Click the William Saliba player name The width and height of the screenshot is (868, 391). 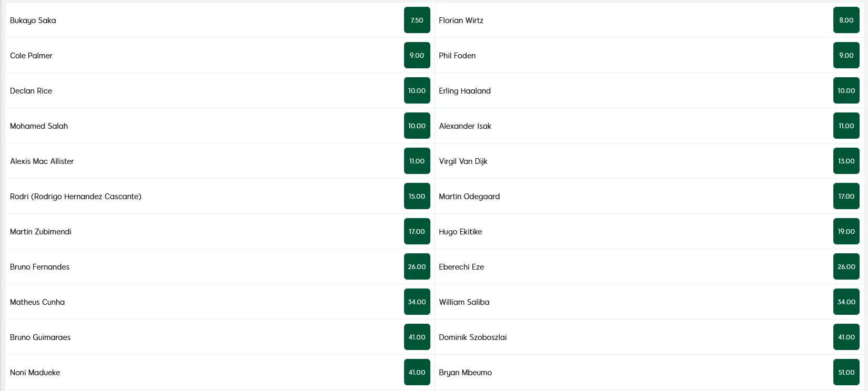[x=464, y=302]
